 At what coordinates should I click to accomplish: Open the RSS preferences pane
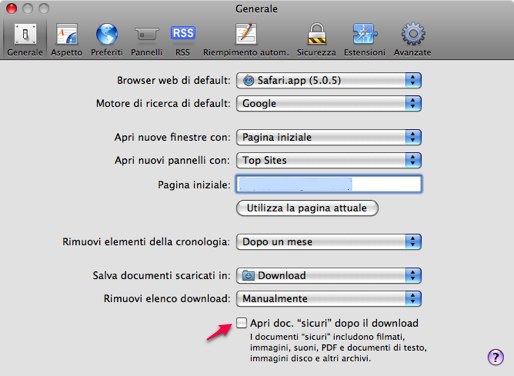point(183,40)
